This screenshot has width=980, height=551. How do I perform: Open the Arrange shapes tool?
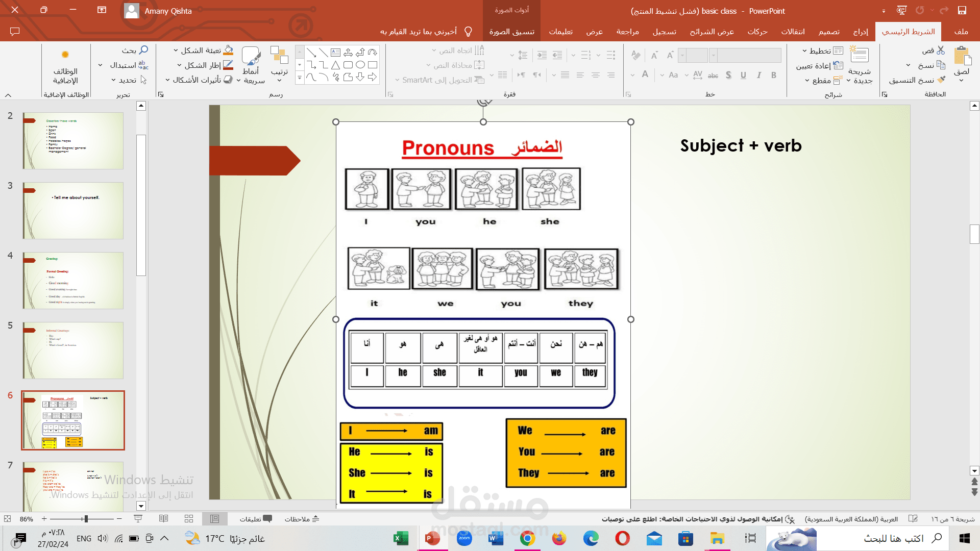click(x=279, y=56)
